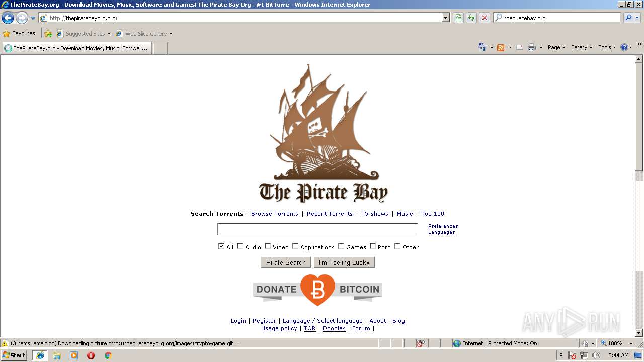Open the Top 100 link
The width and height of the screenshot is (644, 362).
433,214
